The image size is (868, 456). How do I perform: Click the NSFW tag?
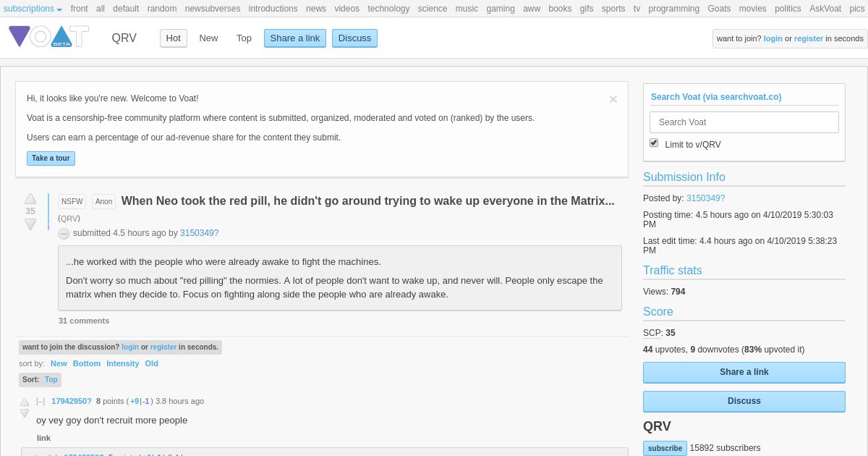[x=72, y=201]
